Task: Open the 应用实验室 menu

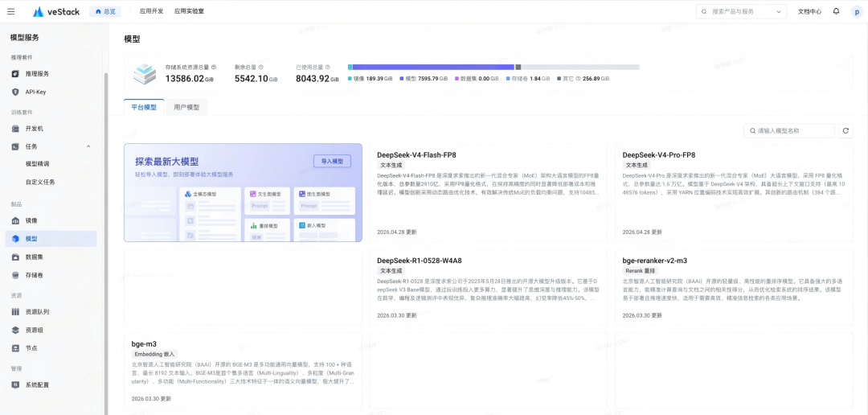Action: pos(189,11)
